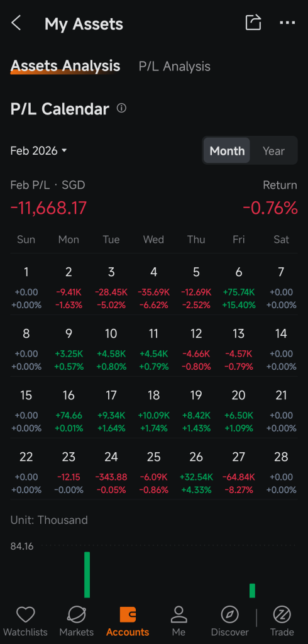Viewport: 308px width, 644px height.
Task: Select February 27 calendar day
Action: (239, 472)
